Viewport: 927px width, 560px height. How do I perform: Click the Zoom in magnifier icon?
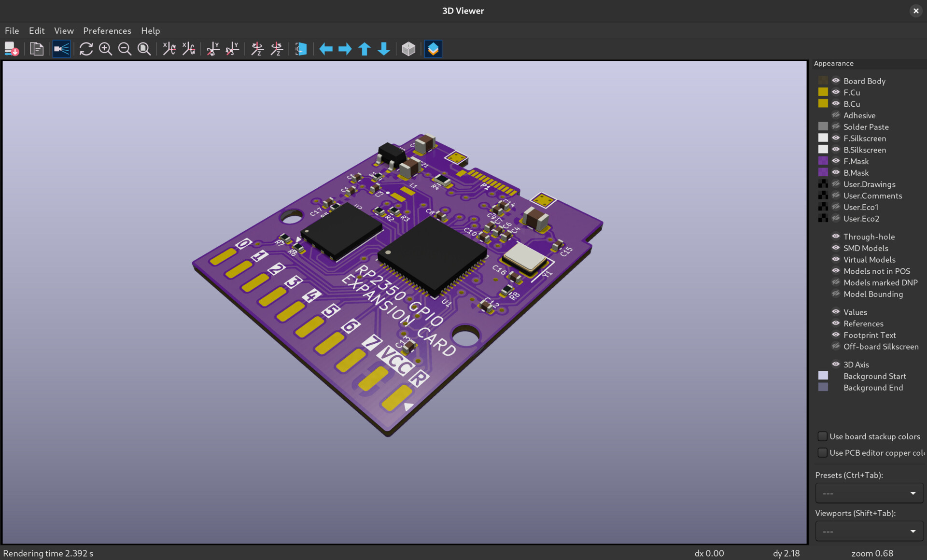tap(105, 49)
